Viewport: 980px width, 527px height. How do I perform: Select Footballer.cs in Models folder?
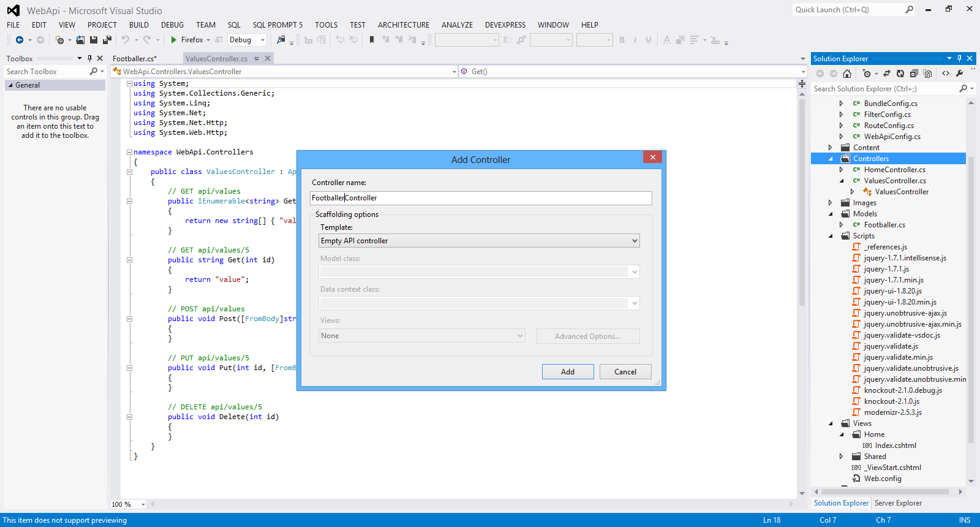pyautogui.click(x=884, y=225)
